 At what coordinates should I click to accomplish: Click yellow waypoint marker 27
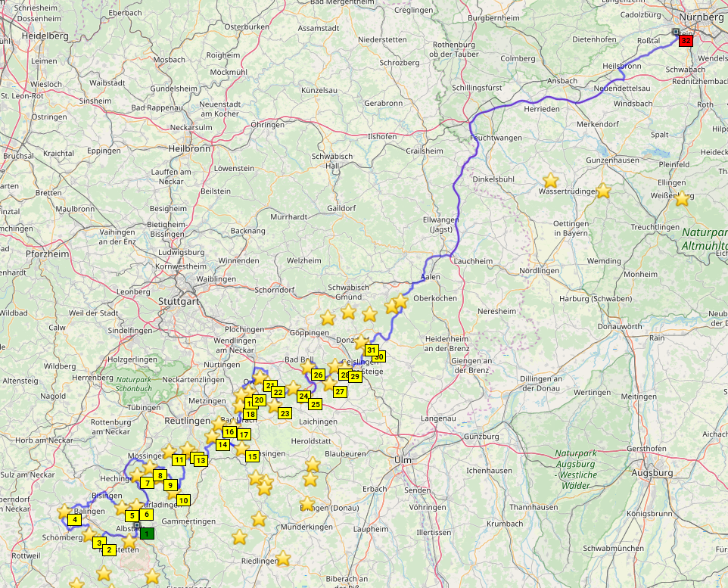[x=340, y=391]
